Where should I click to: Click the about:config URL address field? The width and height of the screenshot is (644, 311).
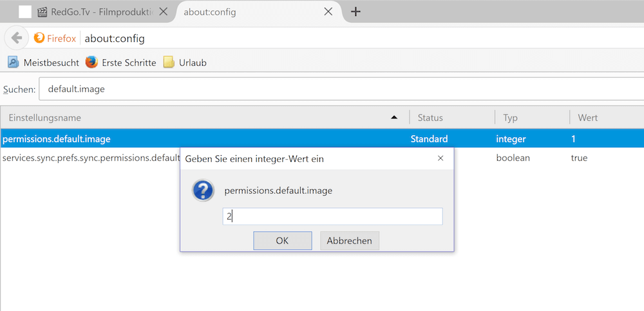(x=361, y=38)
